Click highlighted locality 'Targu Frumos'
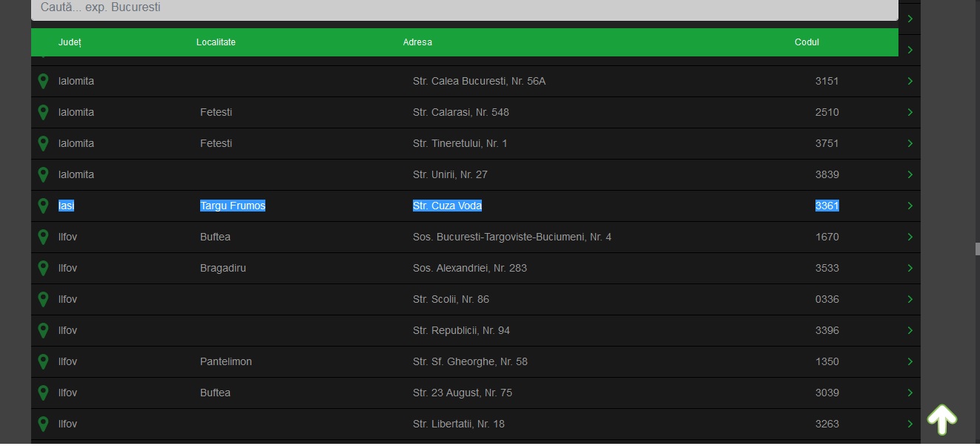Image resolution: width=980 pixels, height=446 pixels. click(233, 206)
